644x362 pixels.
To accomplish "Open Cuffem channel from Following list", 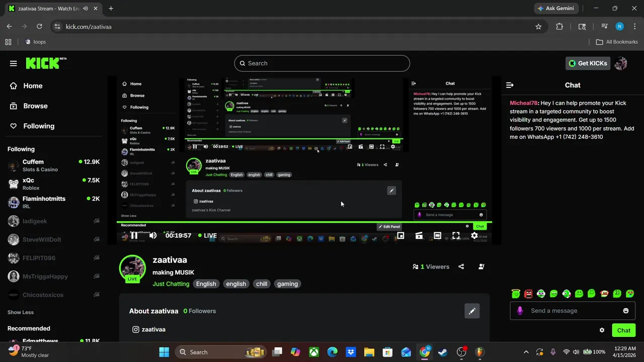I will (x=53, y=165).
